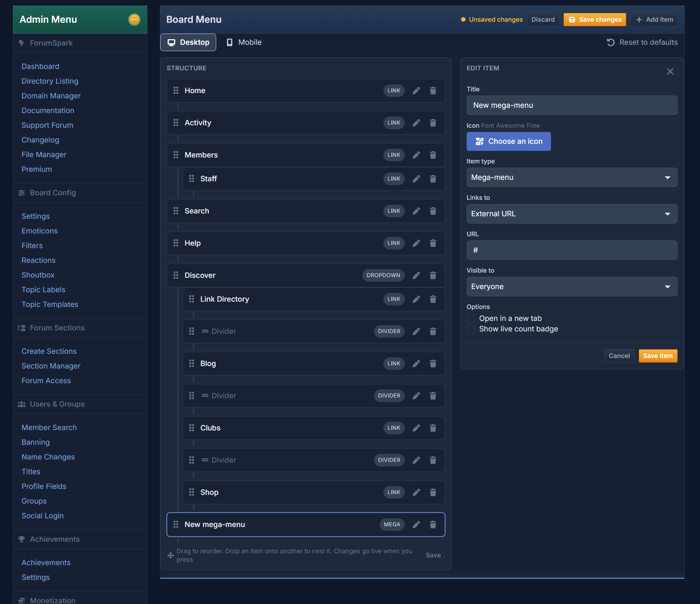
Task: Delete the Help menu item
Action: coord(433,243)
